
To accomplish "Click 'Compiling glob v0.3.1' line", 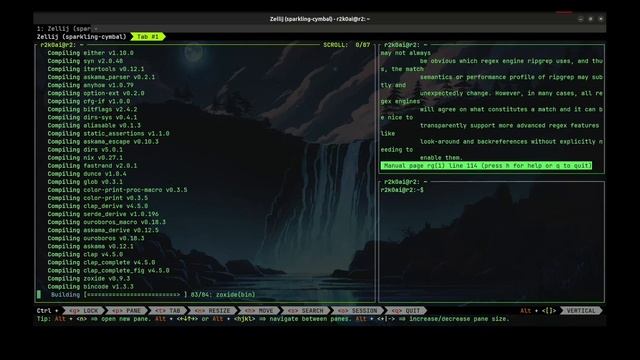I will 85,182.
